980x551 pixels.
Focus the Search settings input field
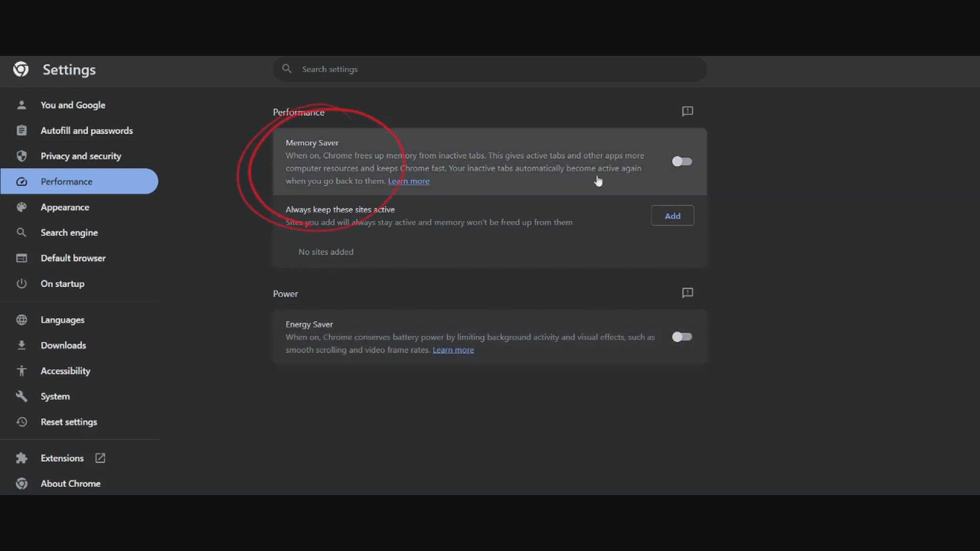(490, 69)
